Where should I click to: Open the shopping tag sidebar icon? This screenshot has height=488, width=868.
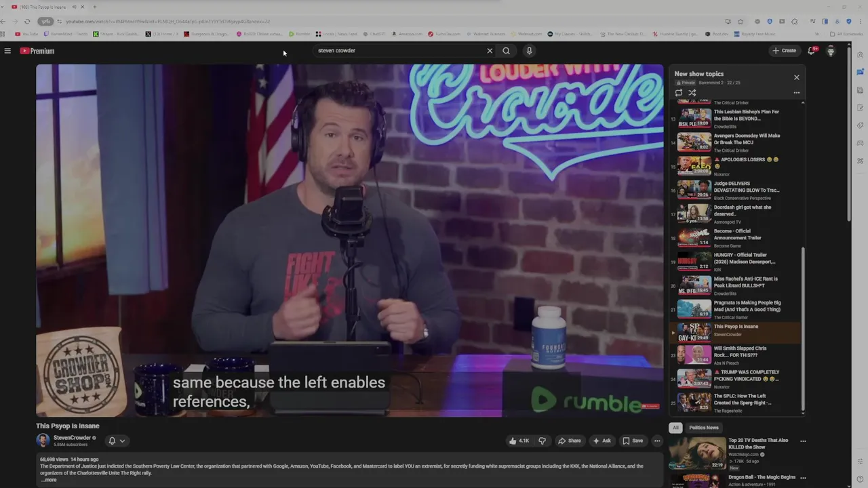point(860,125)
